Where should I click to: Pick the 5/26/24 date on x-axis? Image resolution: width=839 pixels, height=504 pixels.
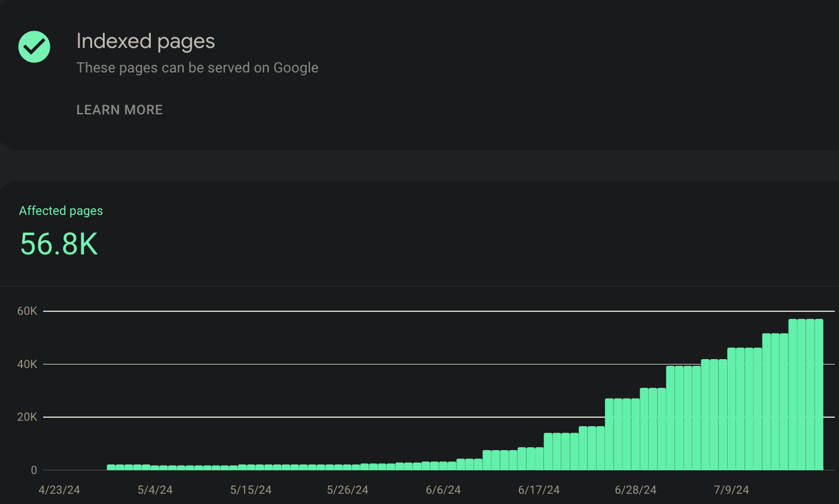point(347,490)
